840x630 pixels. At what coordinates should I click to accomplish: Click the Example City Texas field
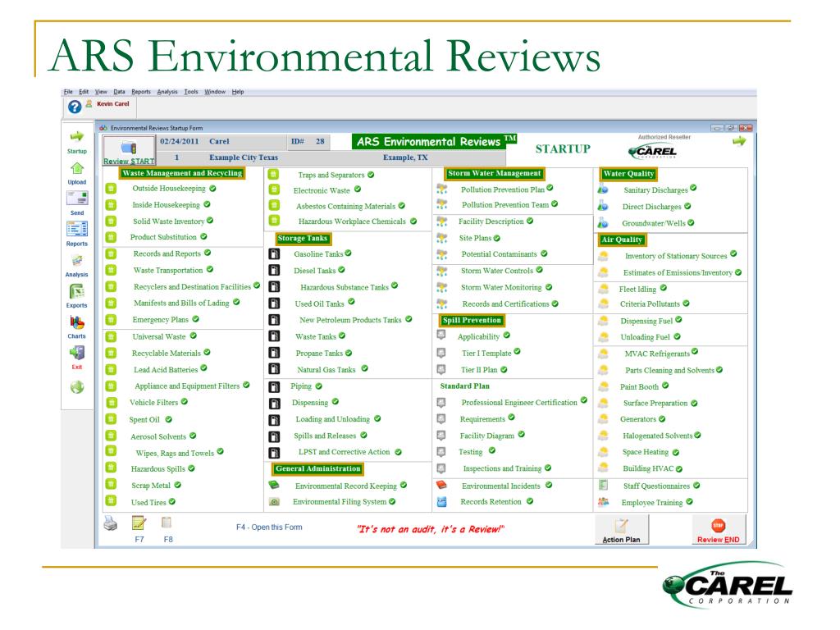coord(243,157)
